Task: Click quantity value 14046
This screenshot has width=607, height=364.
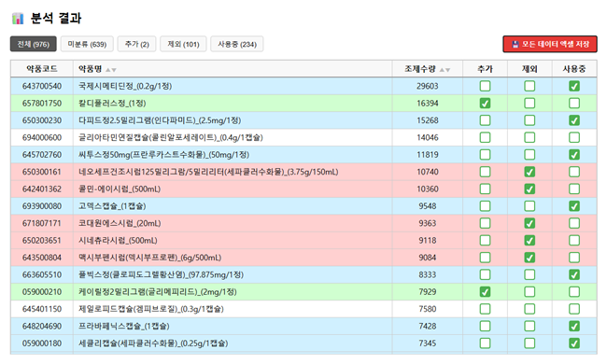Action: pyautogui.click(x=428, y=137)
